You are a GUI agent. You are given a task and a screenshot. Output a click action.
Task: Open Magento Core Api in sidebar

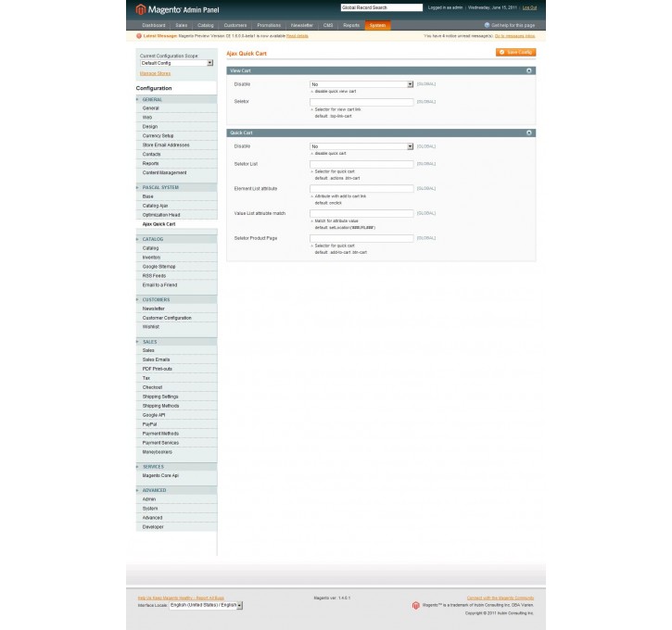pyautogui.click(x=176, y=476)
